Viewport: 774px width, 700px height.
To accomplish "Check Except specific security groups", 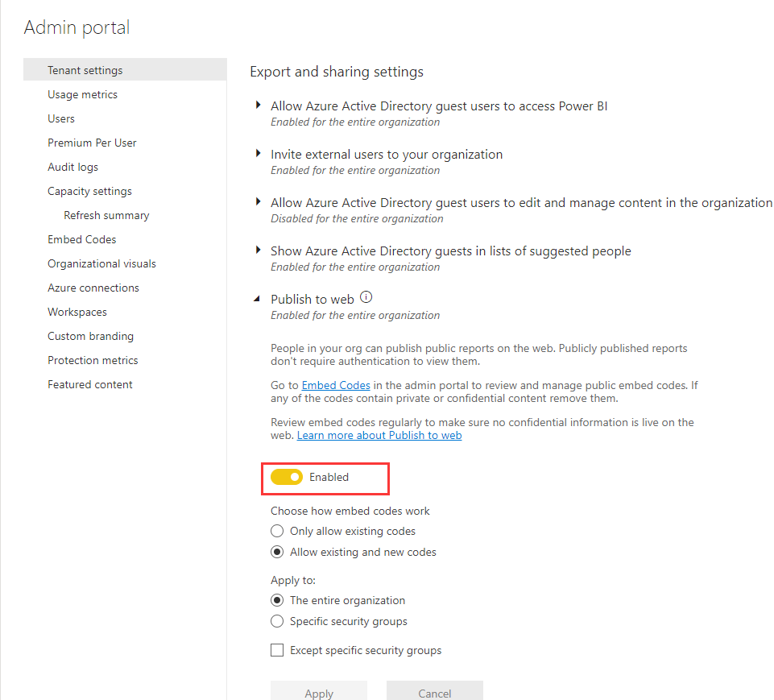I will [277, 650].
